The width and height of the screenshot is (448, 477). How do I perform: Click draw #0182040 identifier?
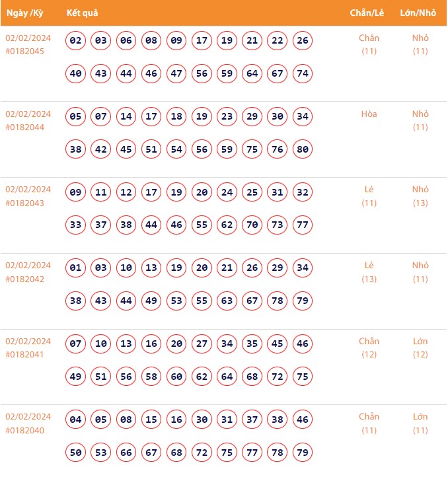pos(25,430)
